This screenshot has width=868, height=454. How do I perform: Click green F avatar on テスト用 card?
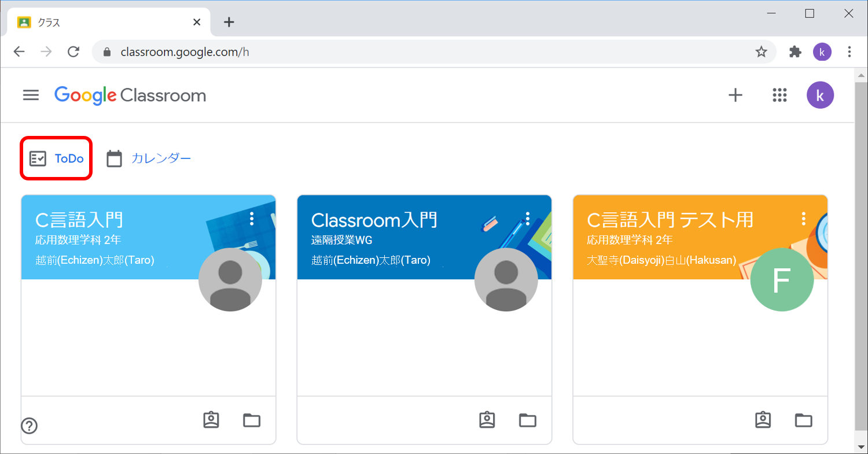click(782, 280)
